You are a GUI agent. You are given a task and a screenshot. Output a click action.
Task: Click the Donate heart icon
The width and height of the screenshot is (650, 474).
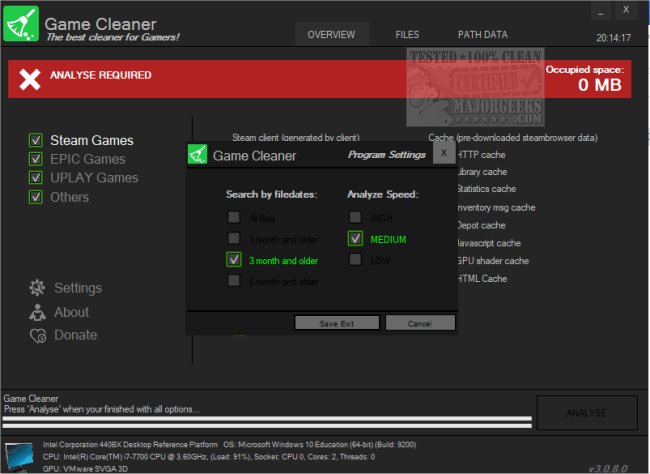(38, 335)
